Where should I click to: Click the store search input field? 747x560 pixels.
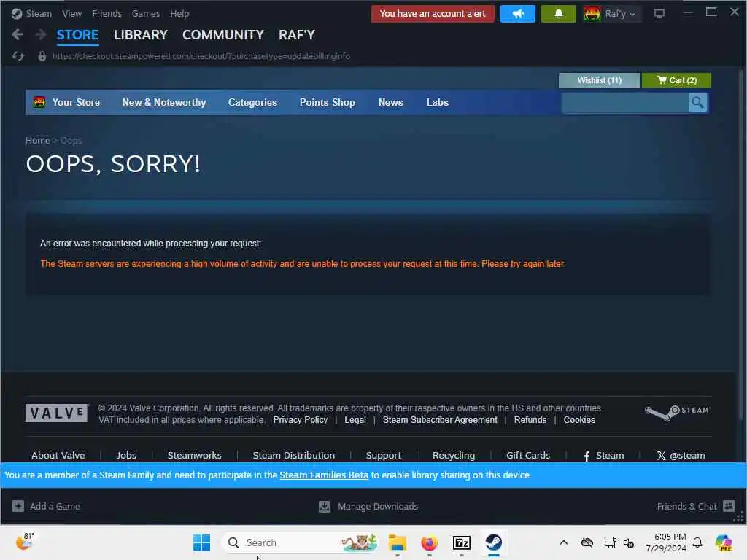624,102
